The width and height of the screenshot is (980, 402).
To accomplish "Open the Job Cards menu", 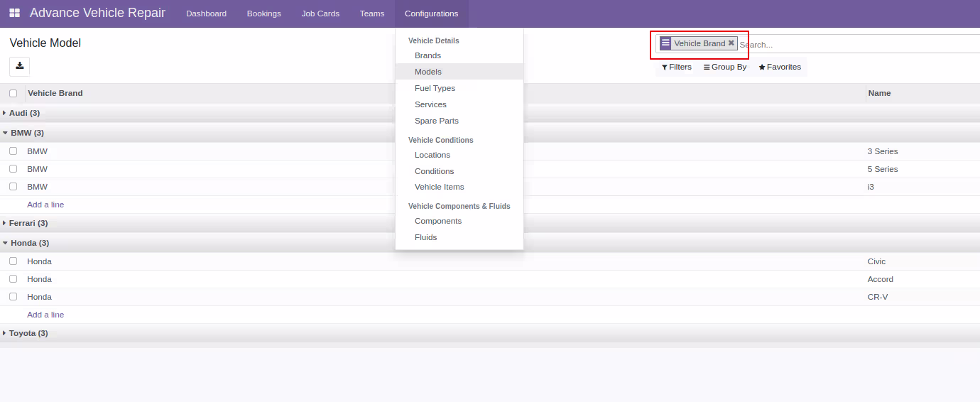I will pos(320,13).
